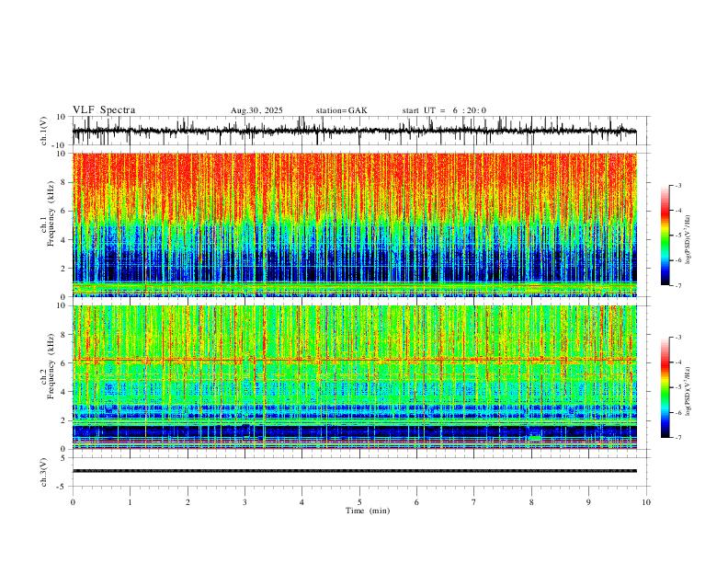Click the date 'Aug.30, 2025'

(x=256, y=110)
